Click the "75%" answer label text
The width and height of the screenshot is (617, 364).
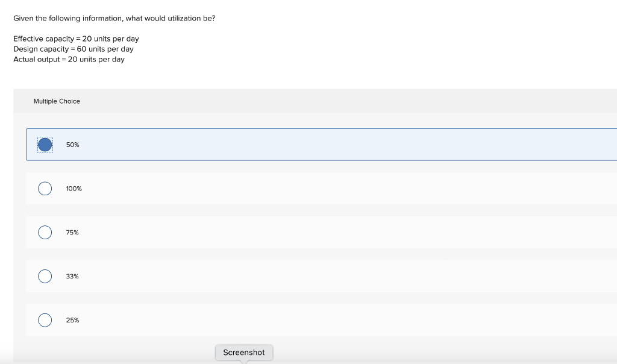[x=72, y=233]
